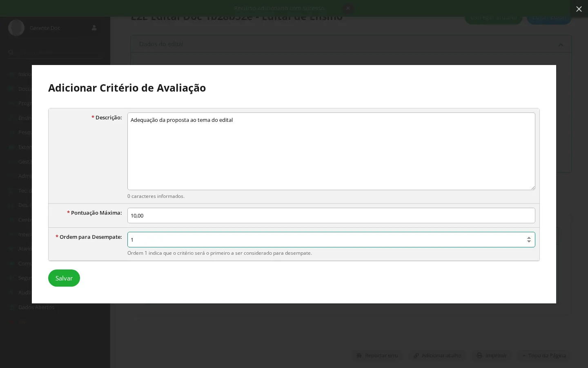Screen dimensions: 588x368
Task: Grab the Descrição textarea resize handle
Action: click(x=532, y=187)
